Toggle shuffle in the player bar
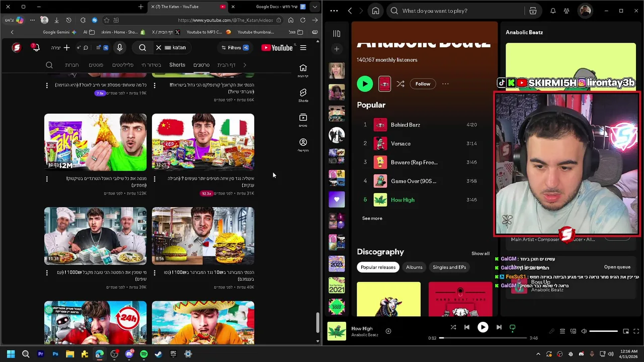644x362 pixels. pos(453,327)
